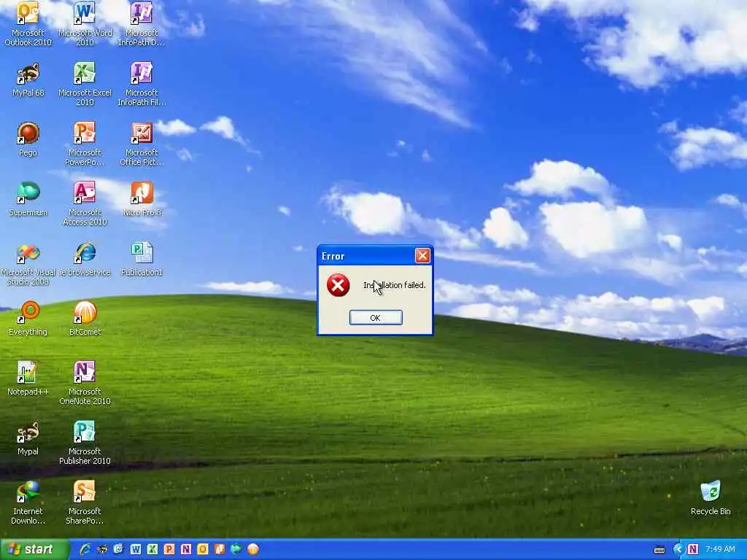Click the 'Installation failed.' message text

tap(395, 285)
